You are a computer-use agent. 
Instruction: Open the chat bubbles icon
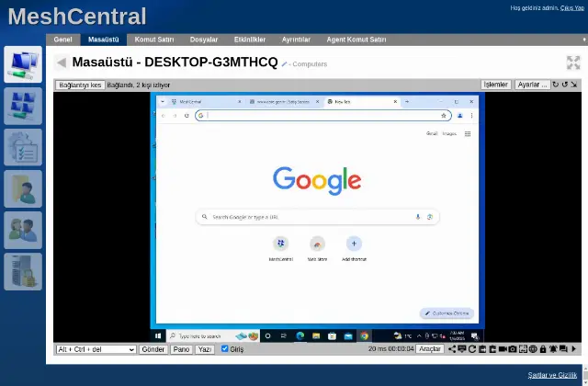pyautogui.click(x=563, y=349)
